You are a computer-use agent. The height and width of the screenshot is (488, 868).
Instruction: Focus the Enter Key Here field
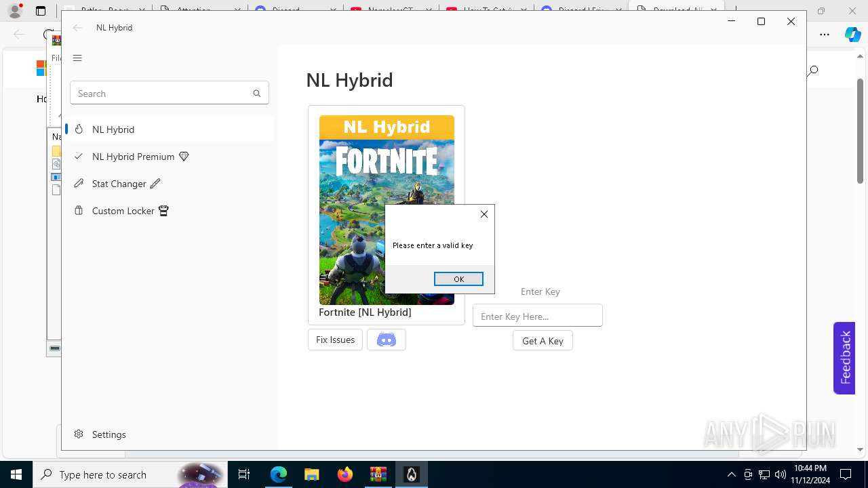coord(537,316)
